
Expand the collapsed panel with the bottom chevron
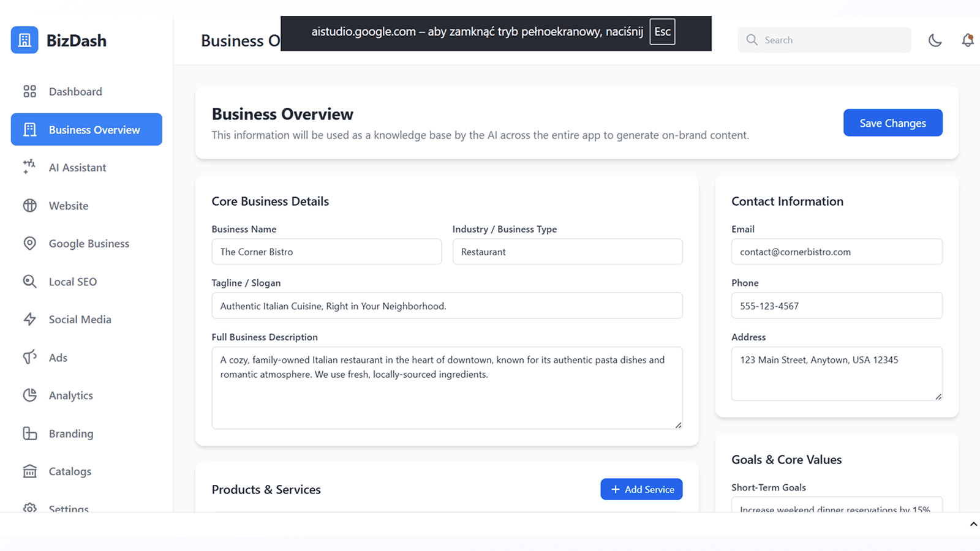(x=973, y=524)
